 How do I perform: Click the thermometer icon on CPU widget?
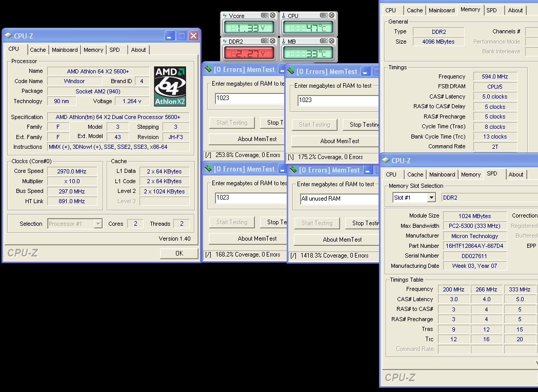[284, 16]
